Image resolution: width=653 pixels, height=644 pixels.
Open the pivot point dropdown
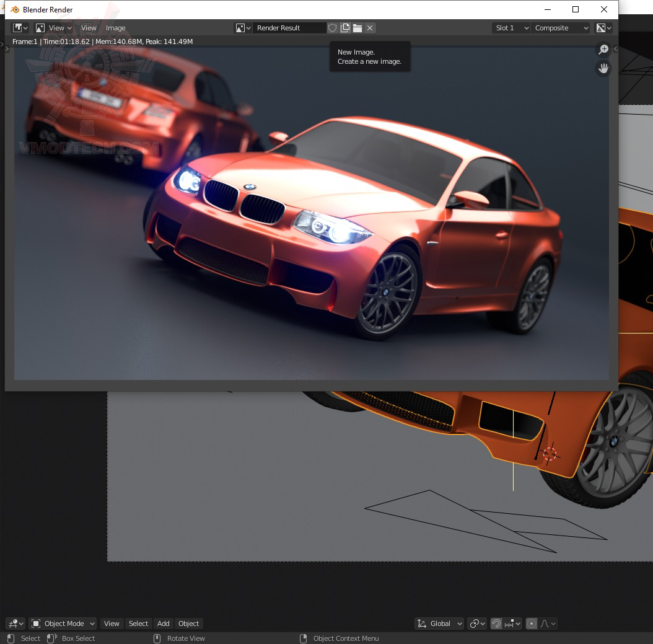[x=477, y=624]
